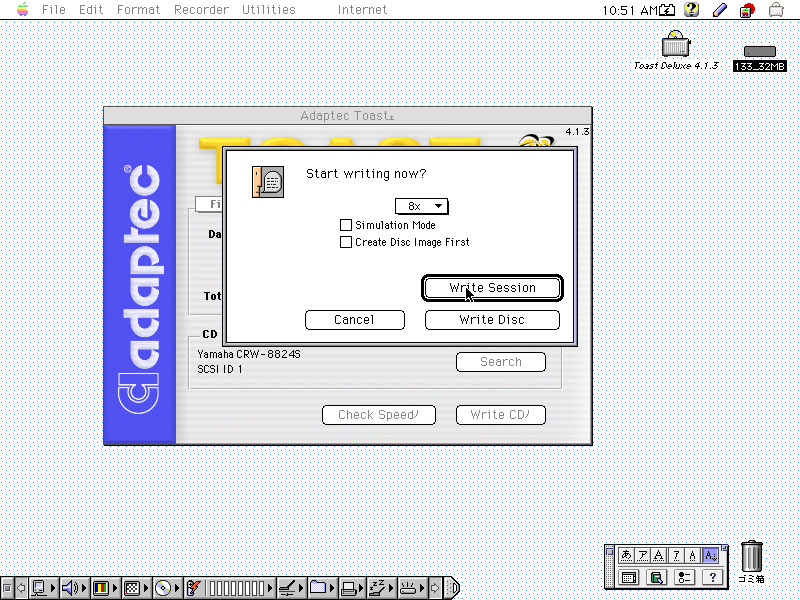Select half-width Katakana input mode
Viewport: 800px width, 600px height.
tap(676, 555)
